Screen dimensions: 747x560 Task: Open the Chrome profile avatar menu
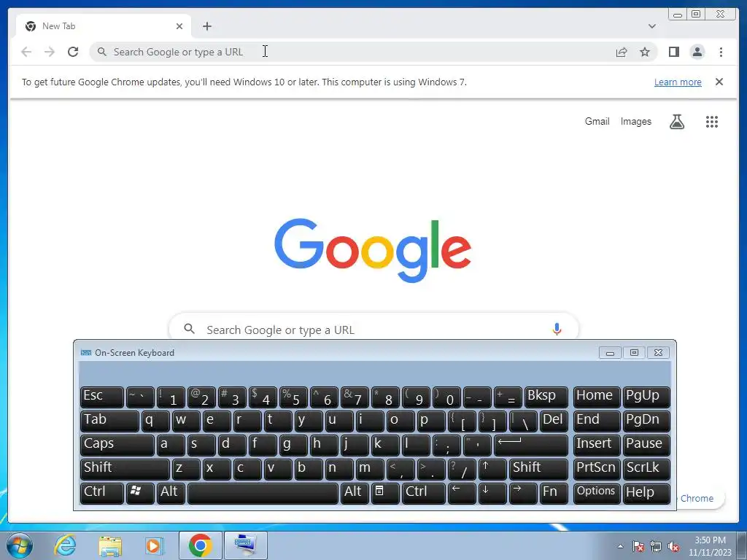pyautogui.click(x=697, y=52)
